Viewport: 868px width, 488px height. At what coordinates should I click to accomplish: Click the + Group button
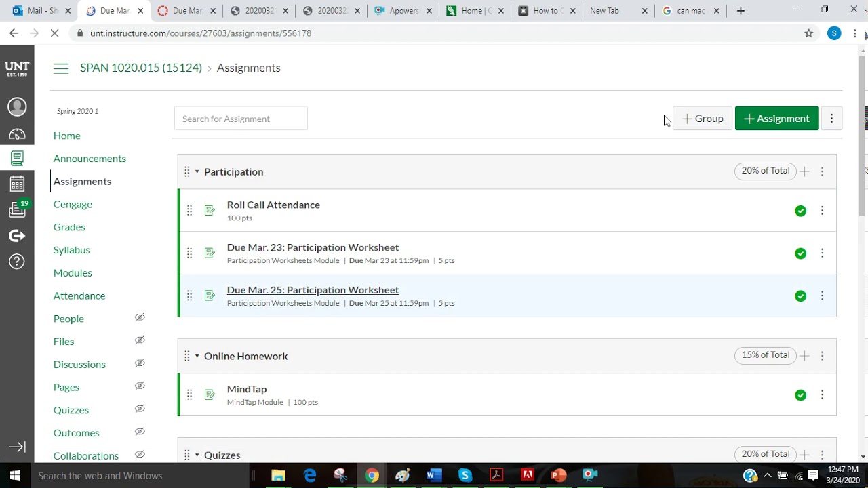pyautogui.click(x=703, y=119)
